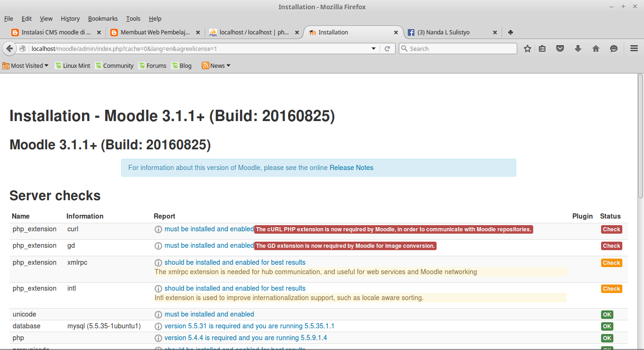Click the search magnifier icon

pyautogui.click(x=404, y=49)
